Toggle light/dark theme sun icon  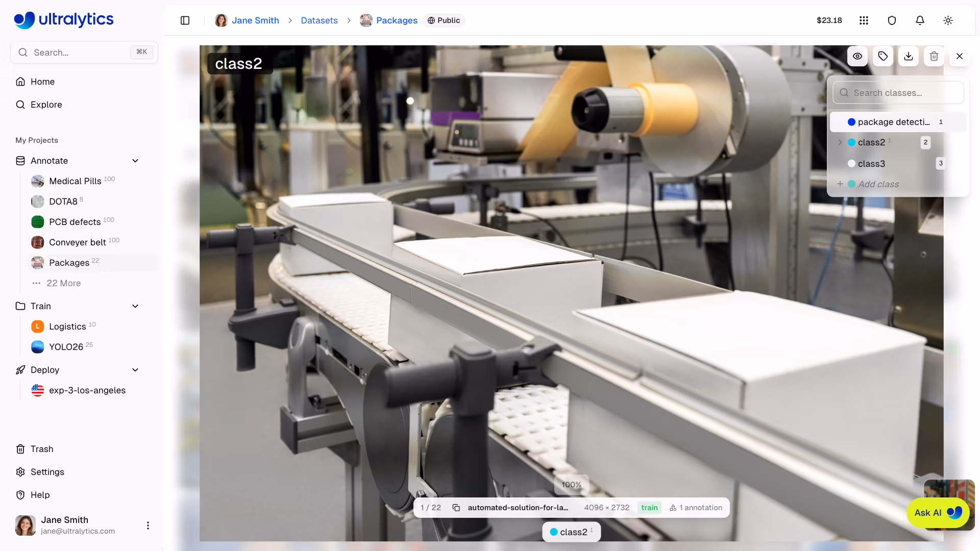pos(948,20)
